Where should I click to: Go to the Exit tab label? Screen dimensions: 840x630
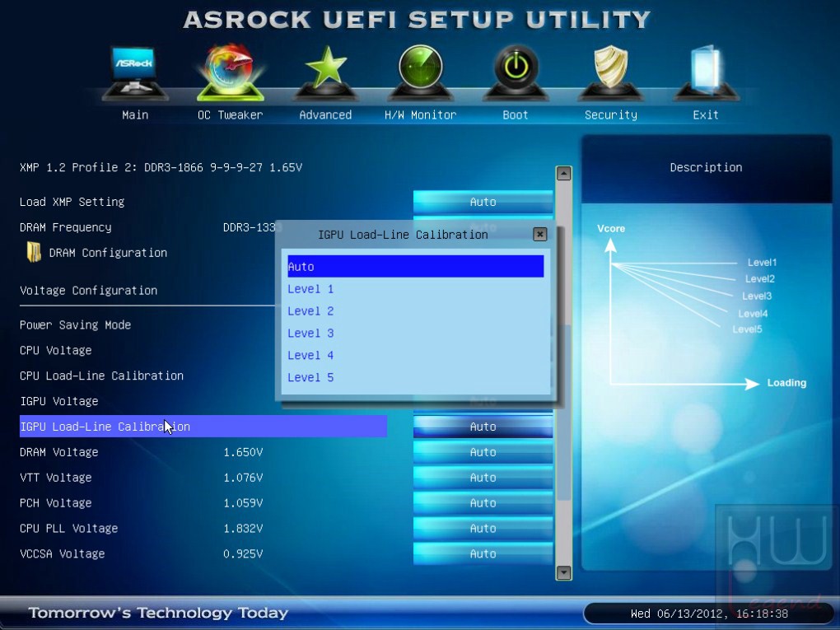(706, 114)
